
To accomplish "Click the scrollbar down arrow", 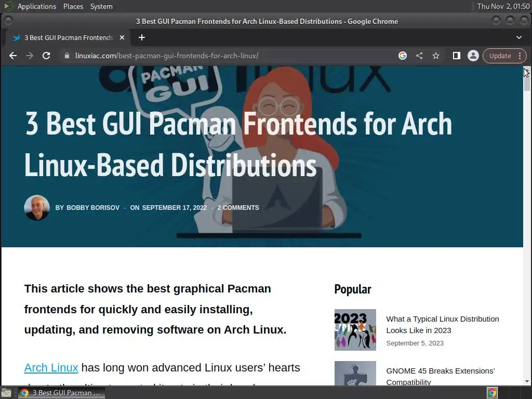I will 527,381.
